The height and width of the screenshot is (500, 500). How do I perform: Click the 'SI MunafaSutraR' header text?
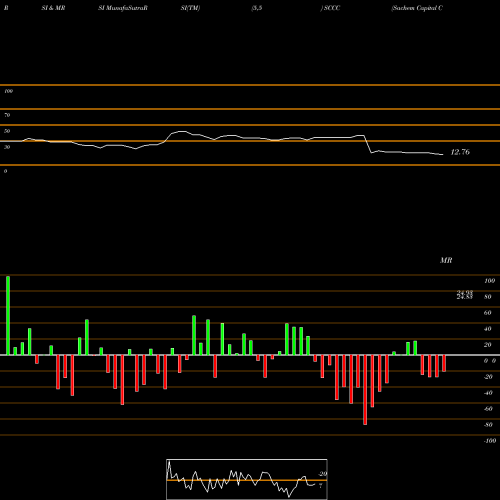123,8
